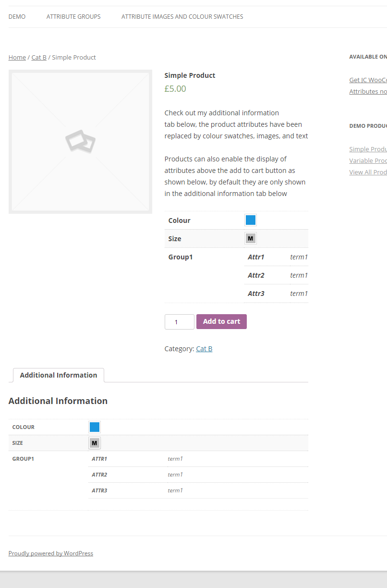Open Variable Product link in sidebar
This screenshot has height=588, width=387.
(368, 161)
